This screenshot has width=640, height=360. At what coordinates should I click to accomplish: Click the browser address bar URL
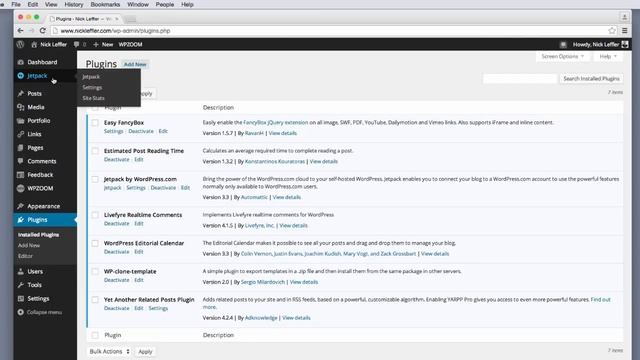[115, 31]
